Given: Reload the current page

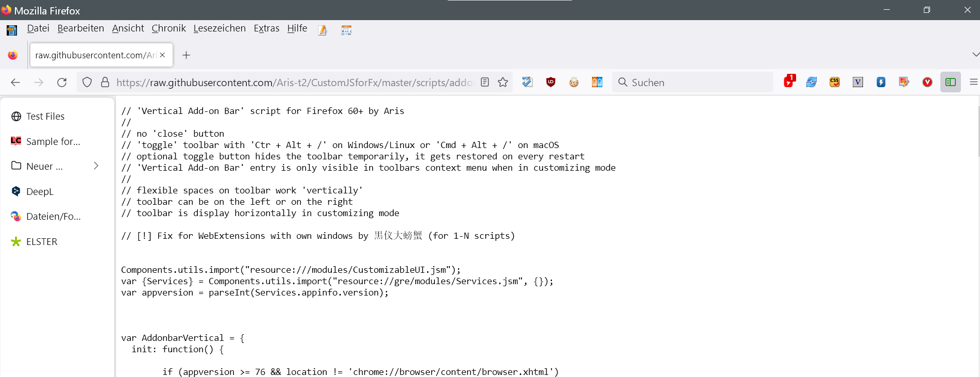Looking at the screenshot, I should pos(62,83).
